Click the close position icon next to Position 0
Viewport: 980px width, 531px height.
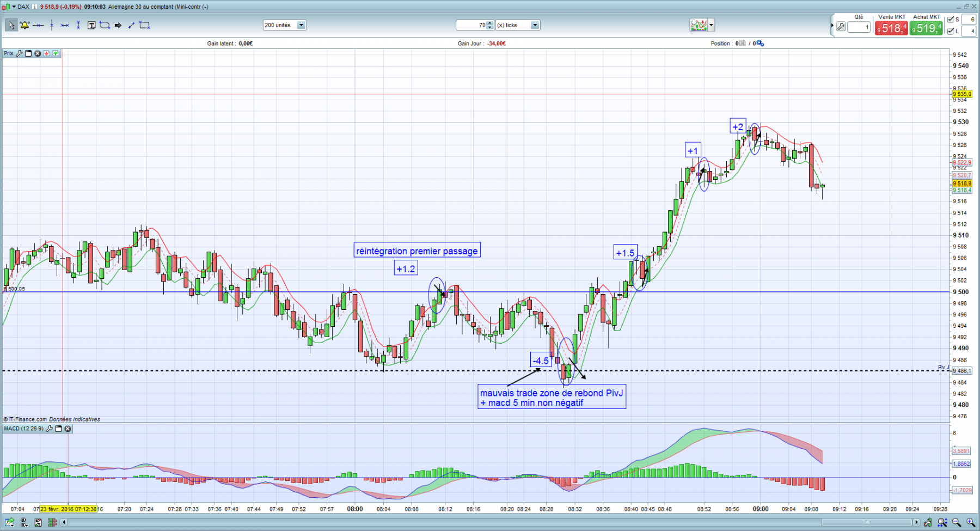click(743, 44)
